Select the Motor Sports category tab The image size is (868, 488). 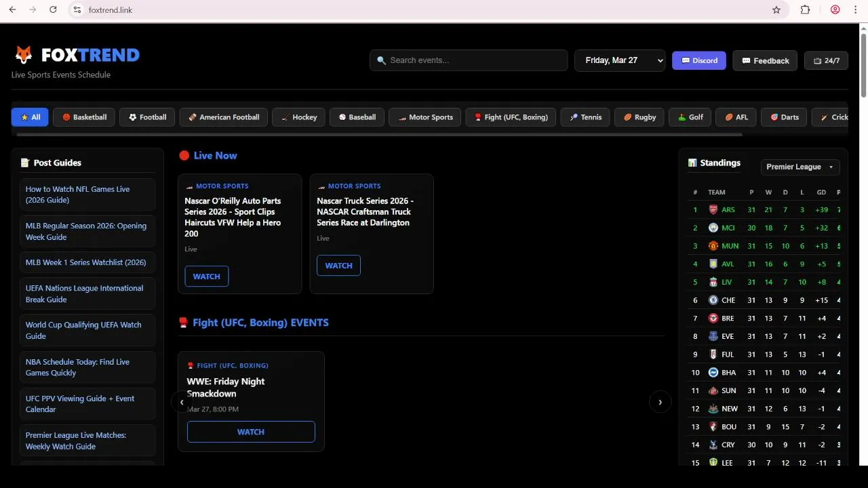425,117
